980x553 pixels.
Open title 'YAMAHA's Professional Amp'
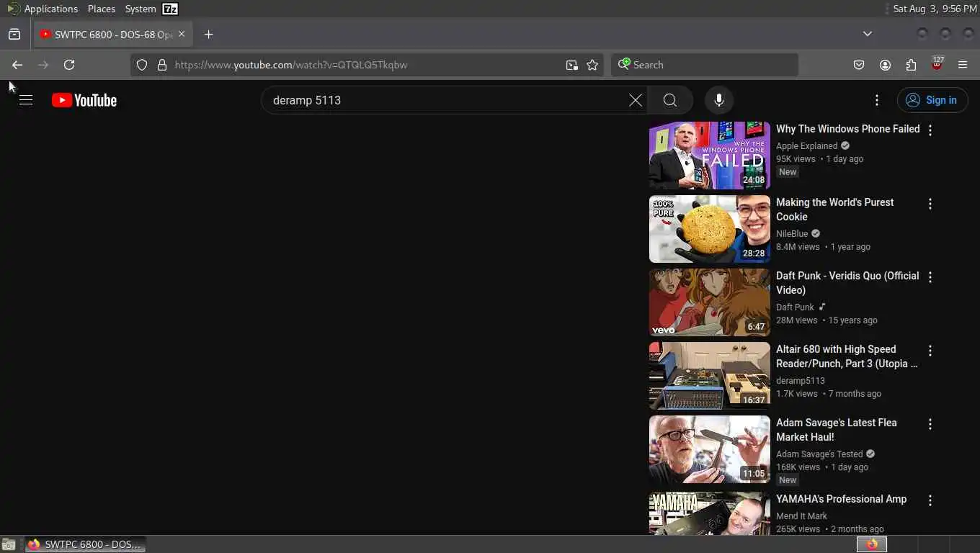tap(841, 499)
